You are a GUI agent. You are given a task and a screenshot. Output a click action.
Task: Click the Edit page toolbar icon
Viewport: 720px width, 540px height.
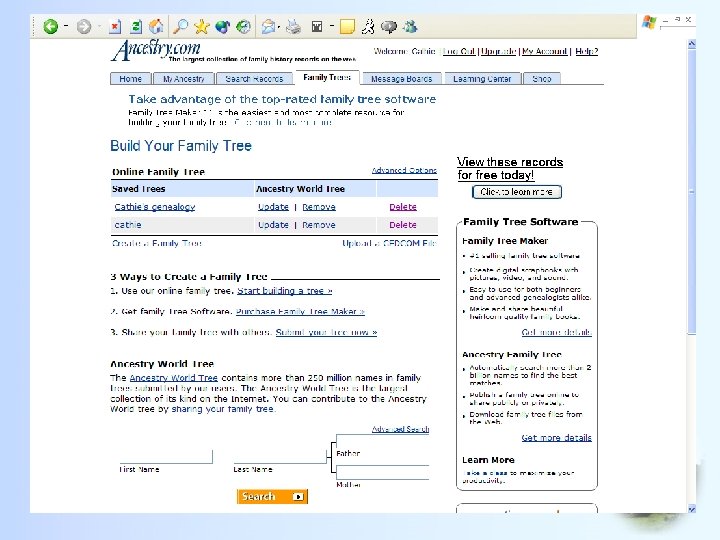click(x=317, y=27)
